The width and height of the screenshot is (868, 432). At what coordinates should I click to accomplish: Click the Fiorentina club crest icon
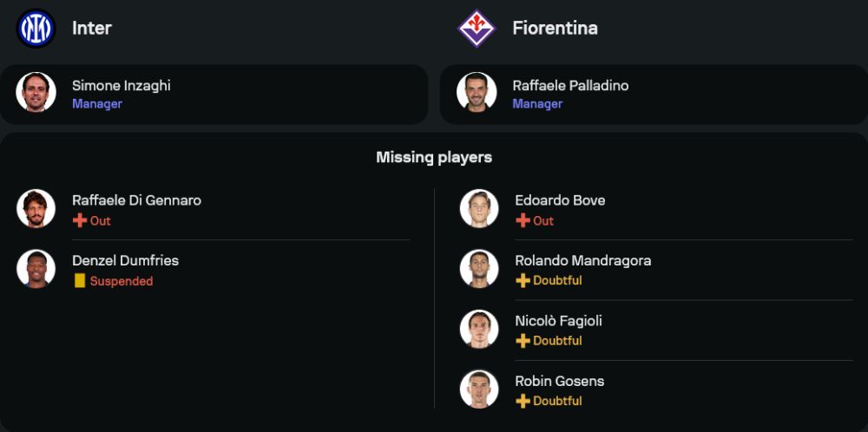(x=477, y=28)
